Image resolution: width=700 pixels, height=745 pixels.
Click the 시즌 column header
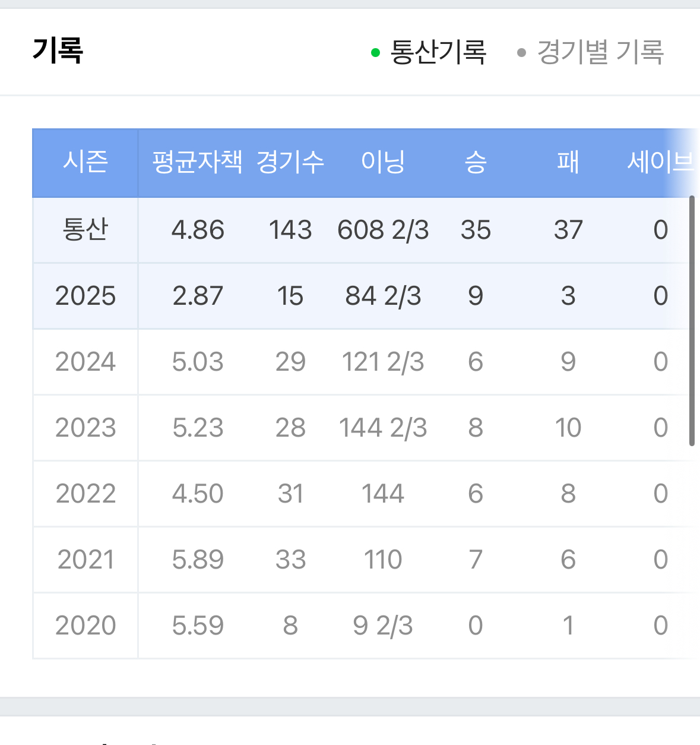point(85,162)
